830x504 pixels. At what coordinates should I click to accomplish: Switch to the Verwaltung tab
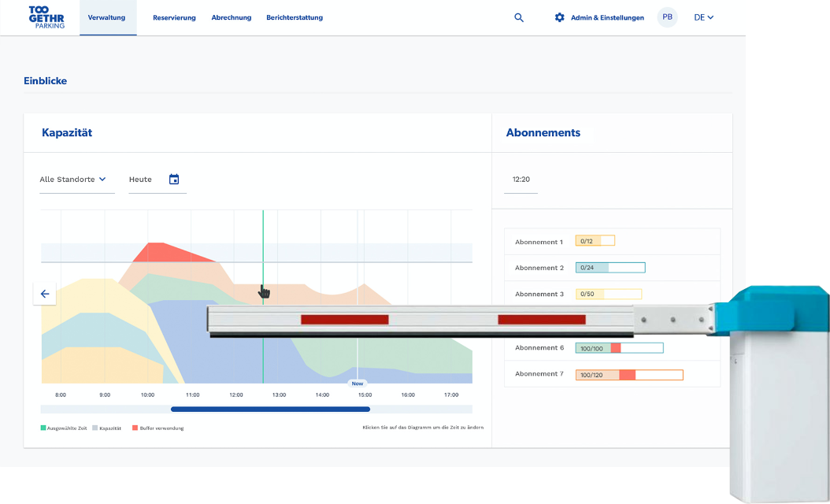(x=106, y=17)
